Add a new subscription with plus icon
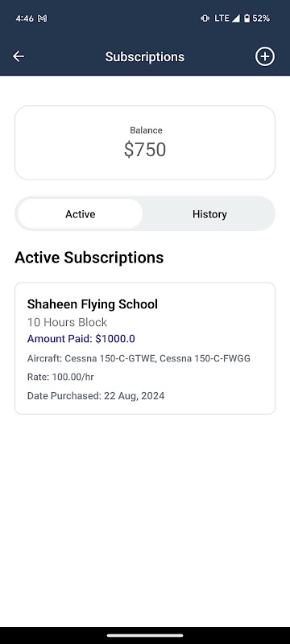This screenshot has height=644, width=290. [x=265, y=56]
